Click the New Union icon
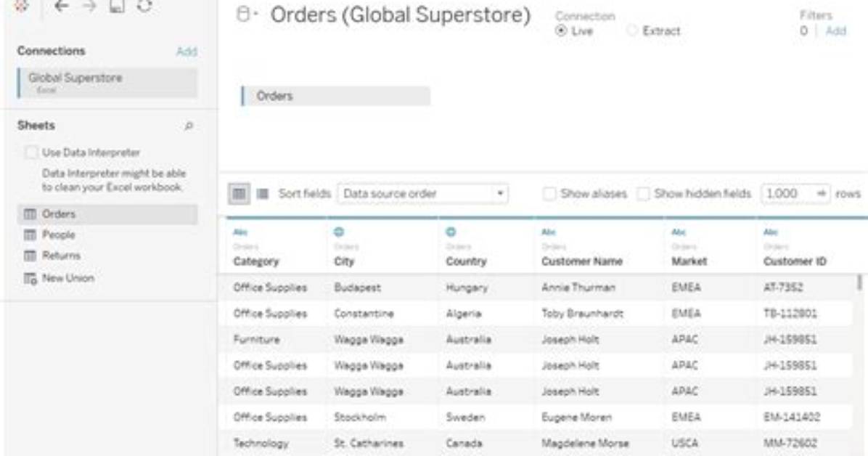This screenshot has height=456, width=868. [30, 278]
